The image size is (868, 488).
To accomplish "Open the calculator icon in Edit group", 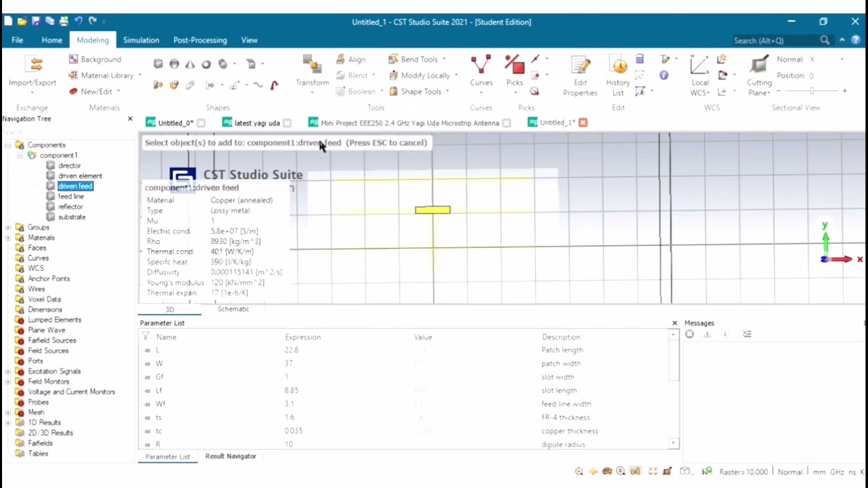I will pyautogui.click(x=639, y=60).
